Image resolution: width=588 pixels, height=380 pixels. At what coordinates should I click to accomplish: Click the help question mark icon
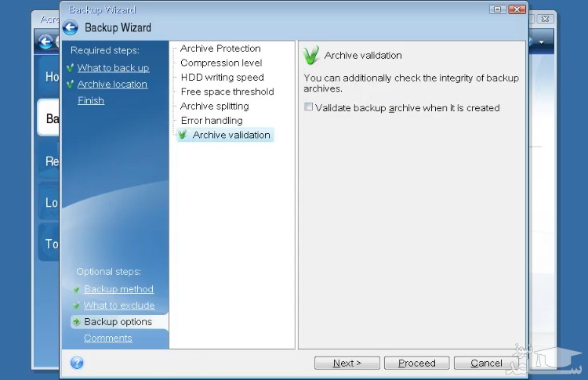[x=76, y=363]
